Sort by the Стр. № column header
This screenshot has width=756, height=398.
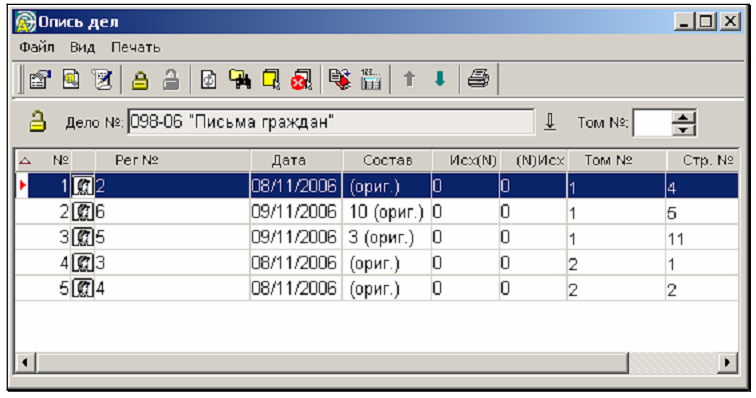pos(702,160)
